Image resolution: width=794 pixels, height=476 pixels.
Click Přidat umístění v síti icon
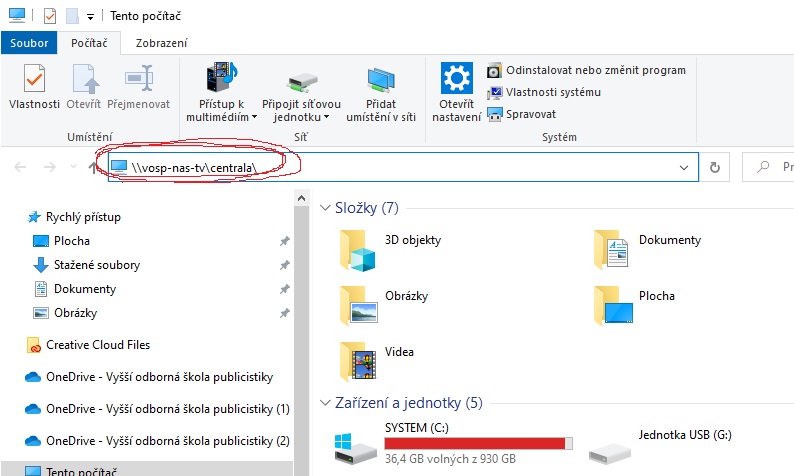[381, 81]
